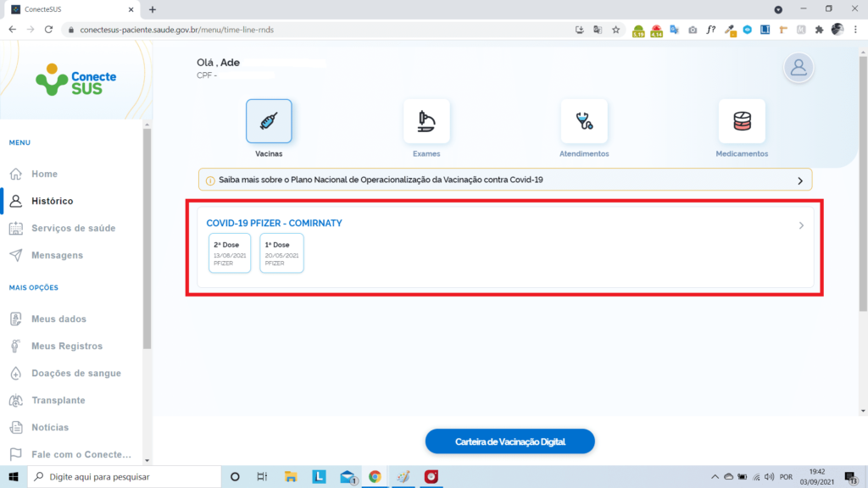Open Serviços de saúde menu item
This screenshot has height=488, width=868.
point(73,228)
